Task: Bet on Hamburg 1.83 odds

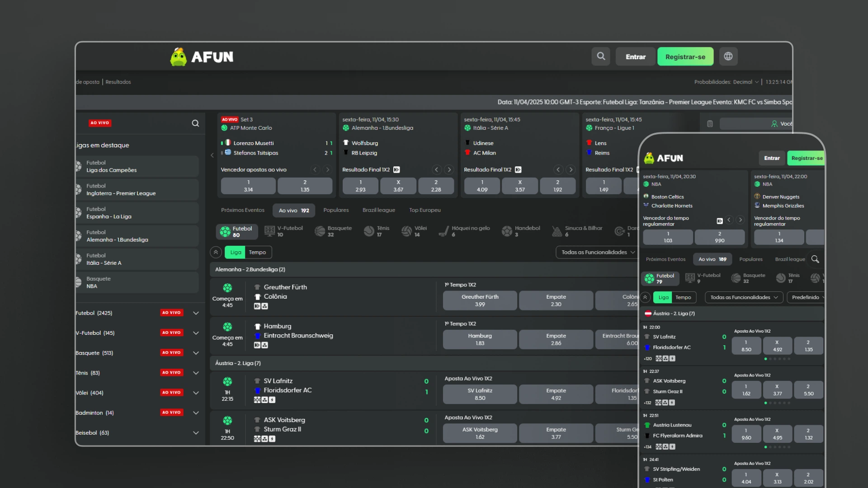Action: coord(480,339)
